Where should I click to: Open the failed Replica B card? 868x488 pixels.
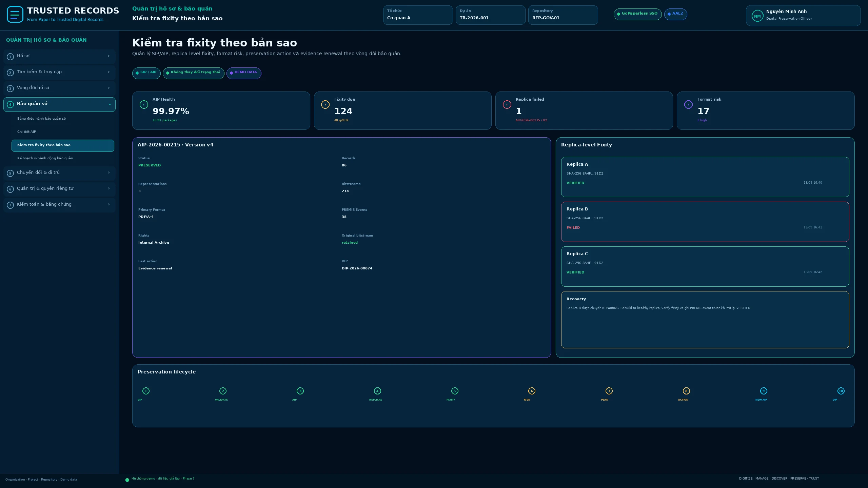pyautogui.click(x=705, y=222)
